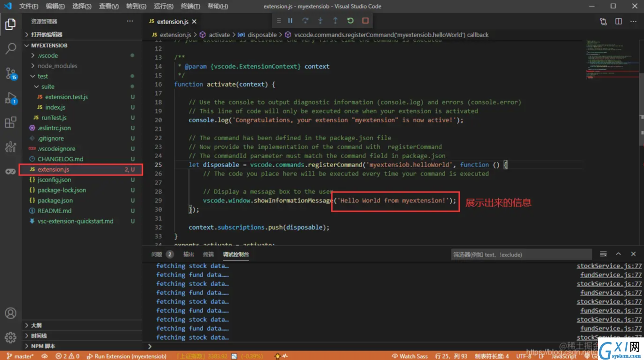Close the extension.js editor tab
This screenshot has width=644, height=360.
[194, 22]
